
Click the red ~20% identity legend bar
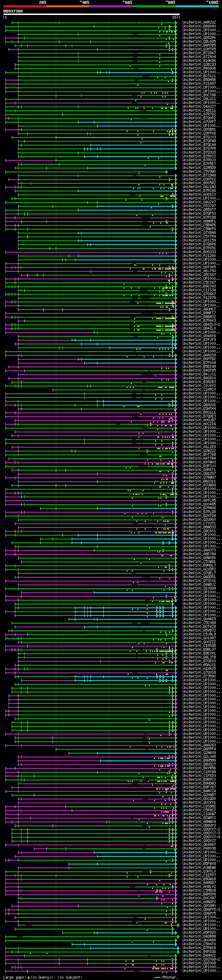(25, 6)
